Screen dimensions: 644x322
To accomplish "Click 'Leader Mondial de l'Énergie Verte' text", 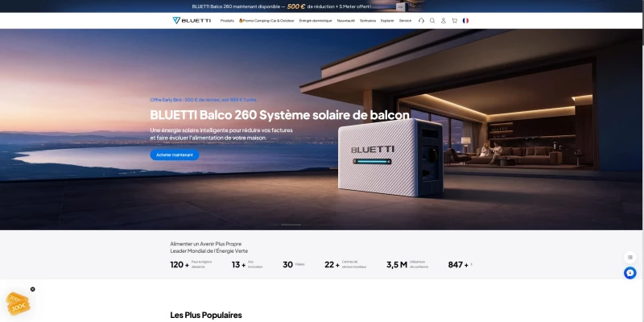I will point(209,251).
